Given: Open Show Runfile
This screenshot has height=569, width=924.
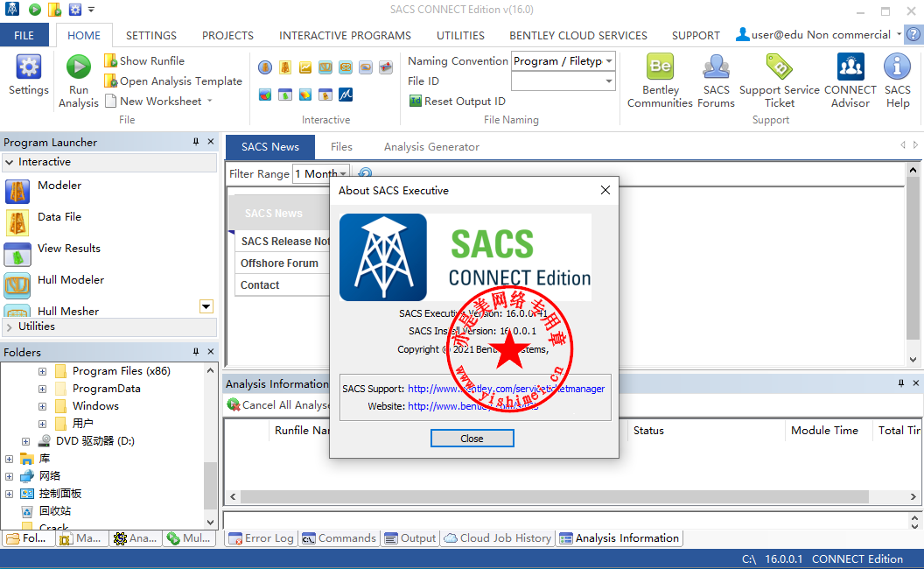Looking at the screenshot, I should (144, 60).
